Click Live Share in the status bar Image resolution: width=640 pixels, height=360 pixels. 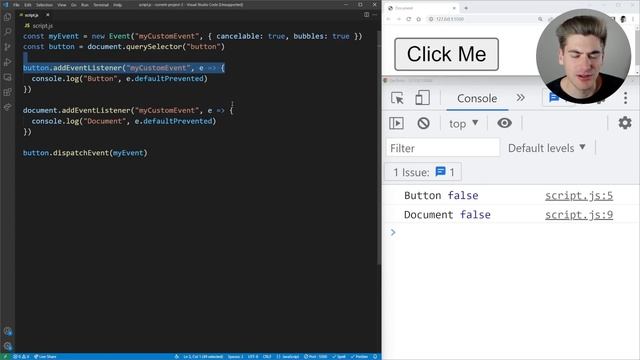[45, 357]
